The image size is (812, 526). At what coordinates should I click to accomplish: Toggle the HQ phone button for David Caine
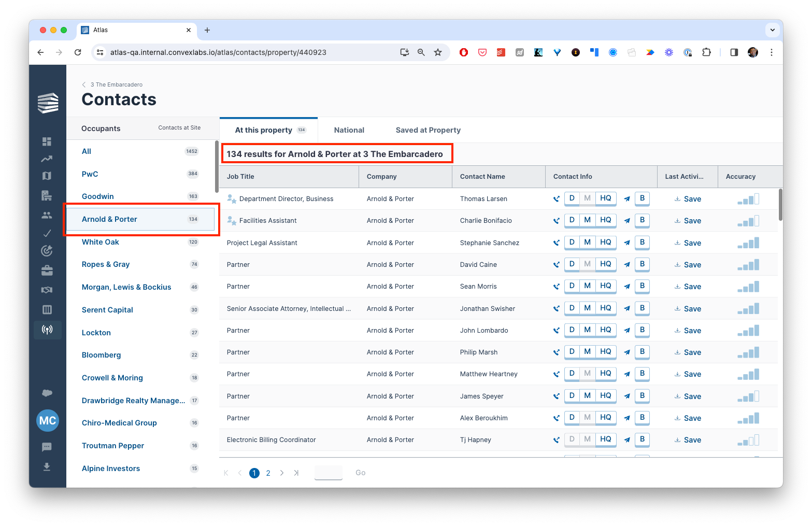[x=605, y=264]
